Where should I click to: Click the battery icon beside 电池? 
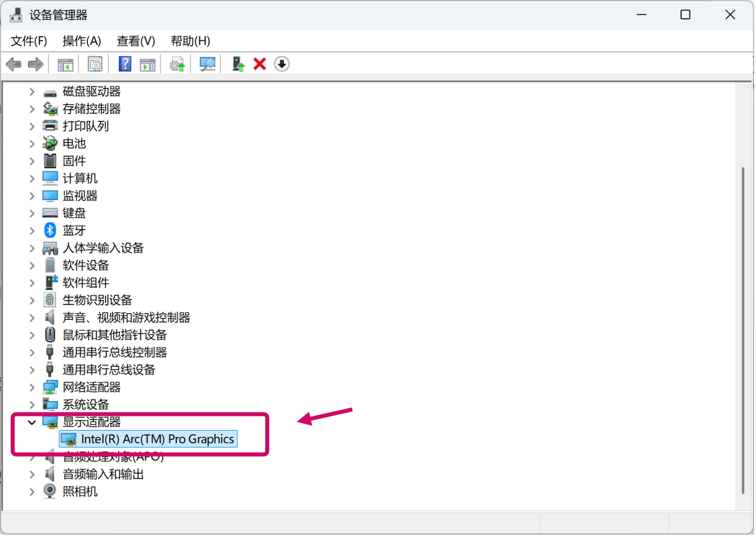[50, 143]
